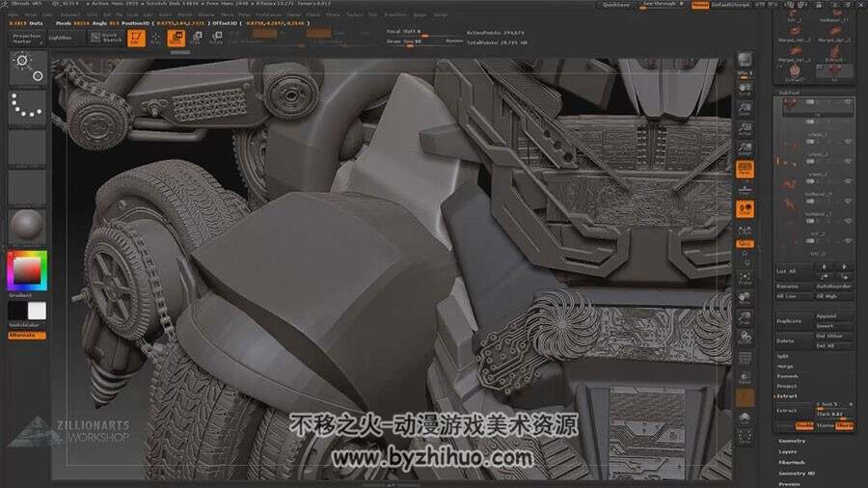This screenshot has width=868, height=488.
Task: Pick a color in the color picker square
Action: 27,270
